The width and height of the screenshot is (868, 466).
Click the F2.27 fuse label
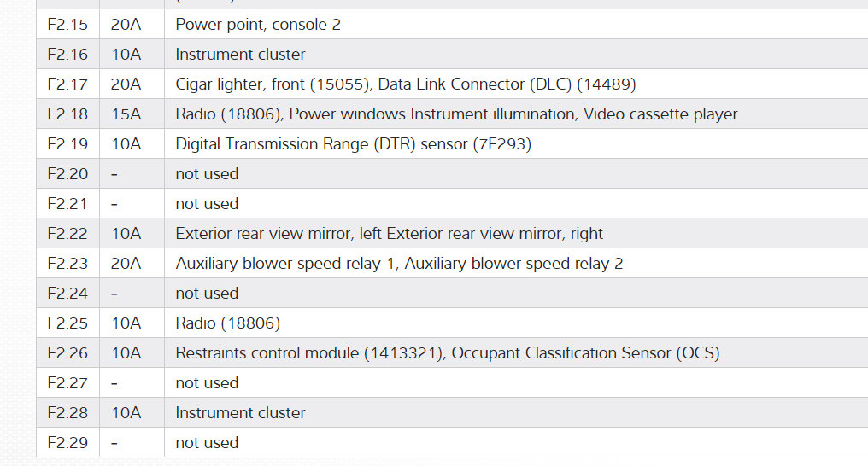point(67,383)
